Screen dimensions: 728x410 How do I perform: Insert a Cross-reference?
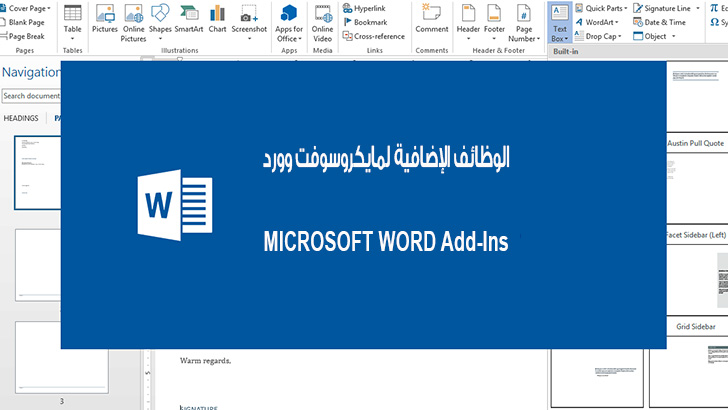click(374, 36)
